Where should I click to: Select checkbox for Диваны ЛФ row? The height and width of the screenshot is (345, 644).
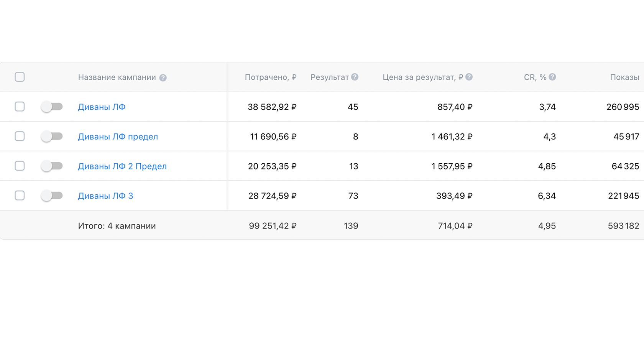pyautogui.click(x=20, y=107)
